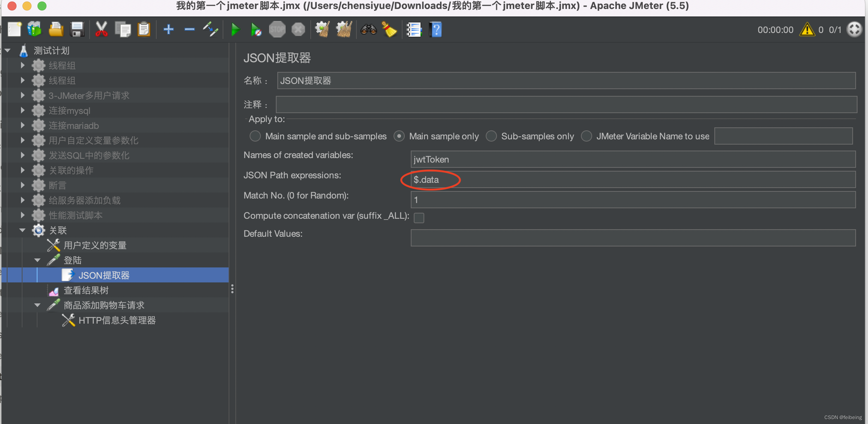Click the 注释 comments input field
The image size is (868, 424).
tap(566, 105)
